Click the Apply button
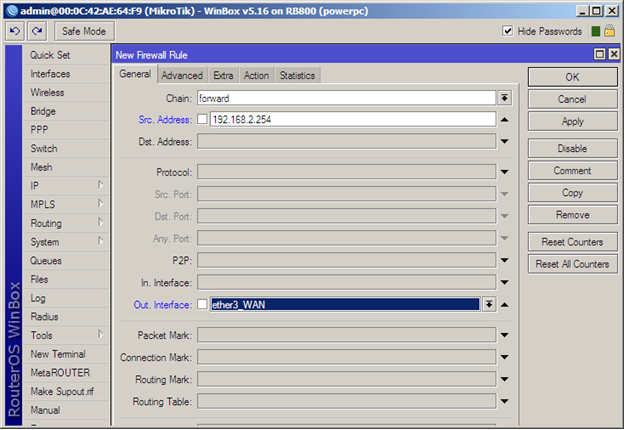The width and height of the screenshot is (625, 430). [x=572, y=122]
